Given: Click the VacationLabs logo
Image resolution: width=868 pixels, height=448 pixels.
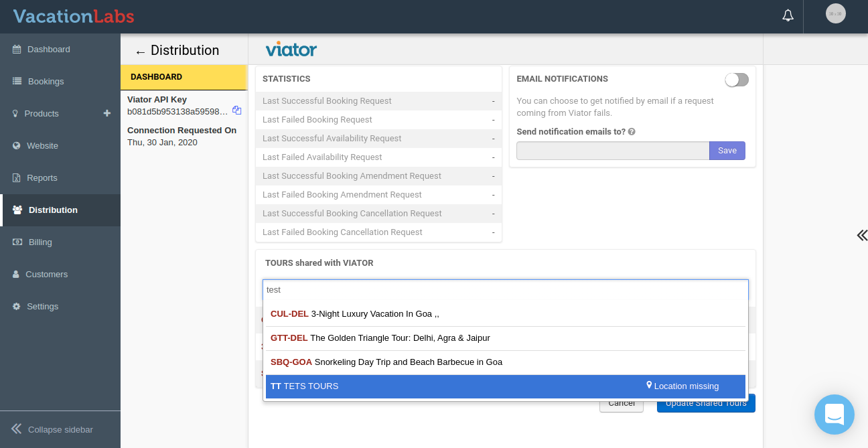Looking at the screenshot, I should click(74, 16).
